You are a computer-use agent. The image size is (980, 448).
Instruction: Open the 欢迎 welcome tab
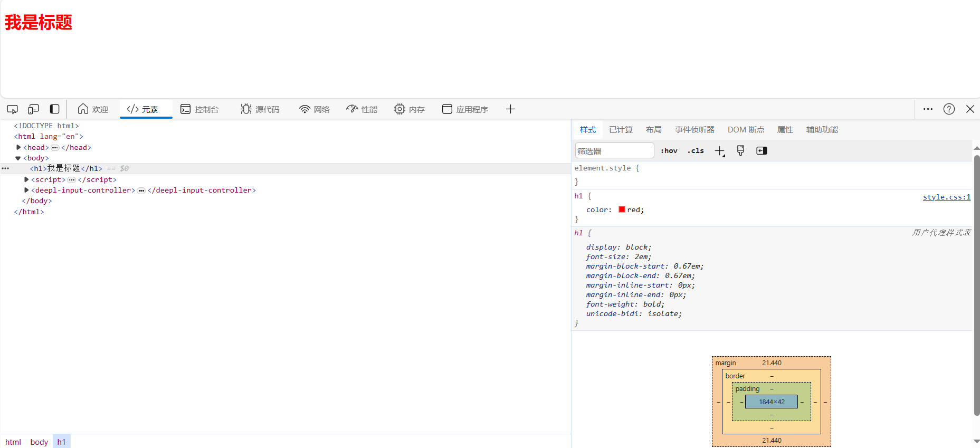pos(93,109)
